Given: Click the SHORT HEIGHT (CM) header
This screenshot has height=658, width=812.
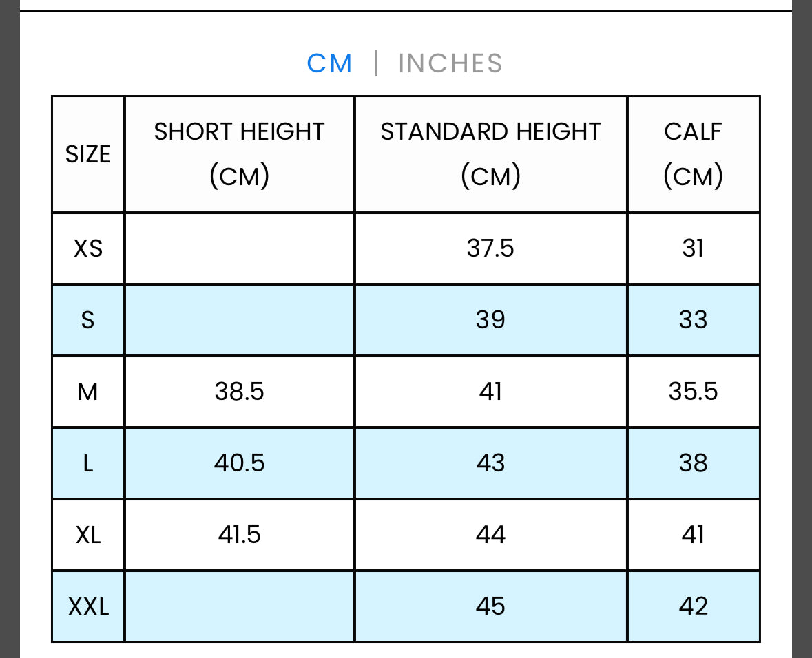Looking at the screenshot, I should pyautogui.click(x=239, y=153).
